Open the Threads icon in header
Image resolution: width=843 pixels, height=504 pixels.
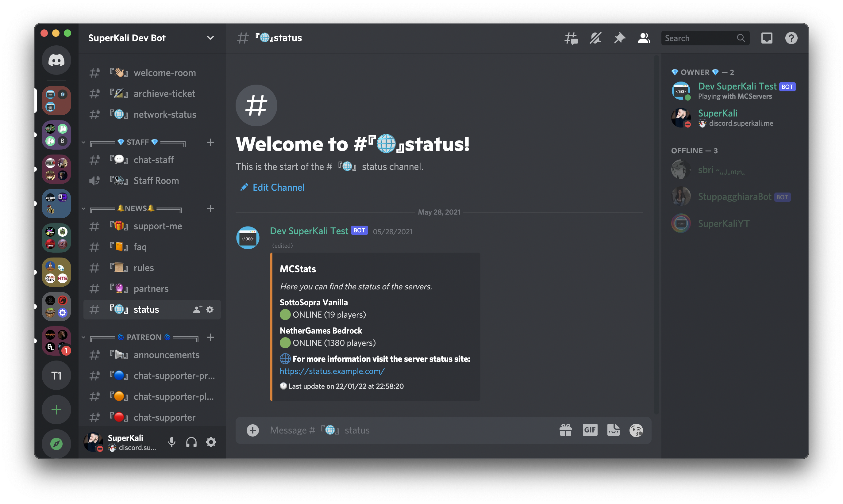571,38
